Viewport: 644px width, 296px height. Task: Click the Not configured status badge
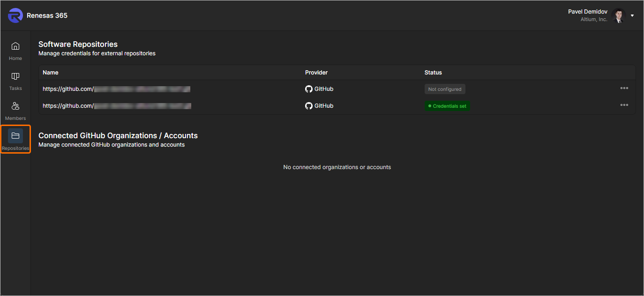coord(445,89)
